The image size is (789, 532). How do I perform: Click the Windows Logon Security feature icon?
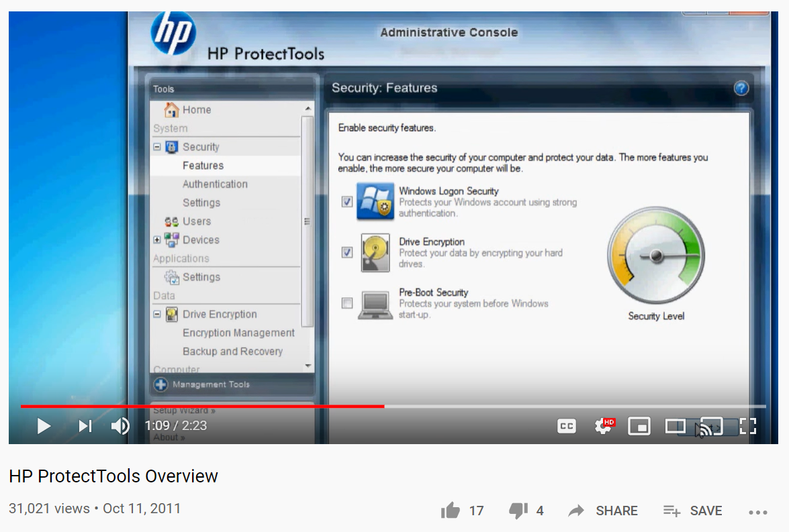374,201
